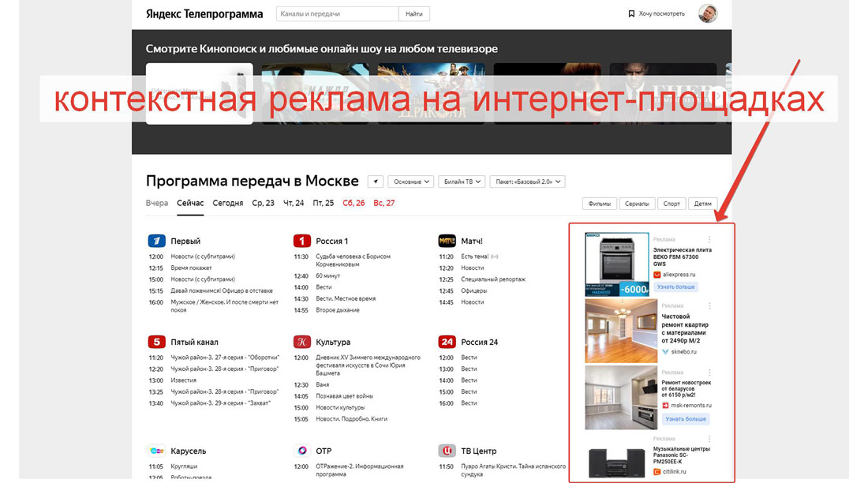Select the Сейчас tab
The image size is (868, 483).
tap(190, 204)
